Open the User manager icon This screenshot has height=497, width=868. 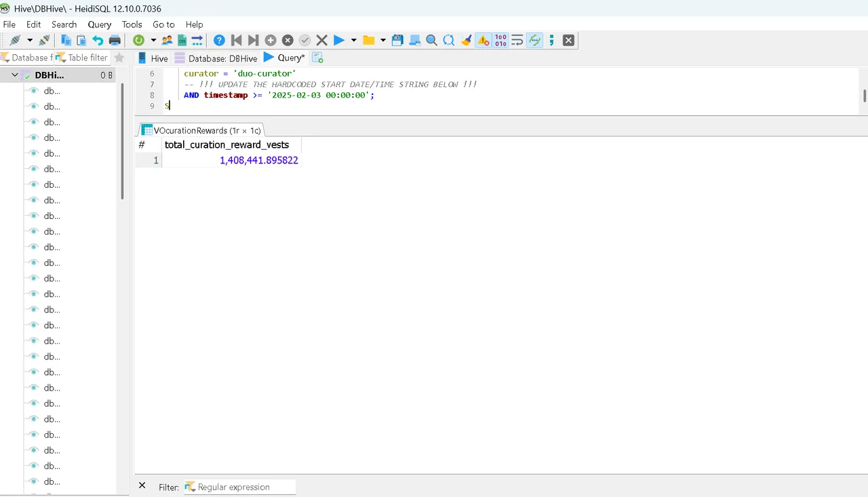(167, 40)
